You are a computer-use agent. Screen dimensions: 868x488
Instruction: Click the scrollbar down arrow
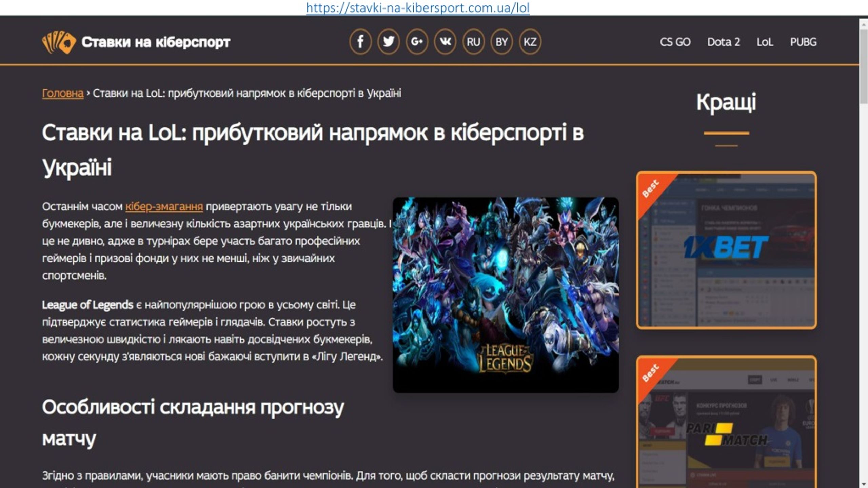pos(864,484)
